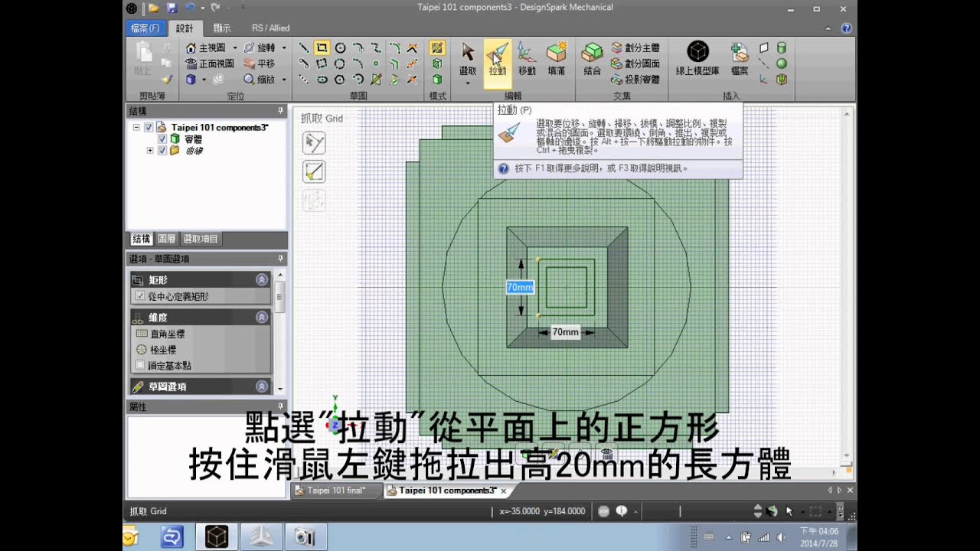
Task: Open the 縮放 dropdown arrow
Action: click(284, 79)
